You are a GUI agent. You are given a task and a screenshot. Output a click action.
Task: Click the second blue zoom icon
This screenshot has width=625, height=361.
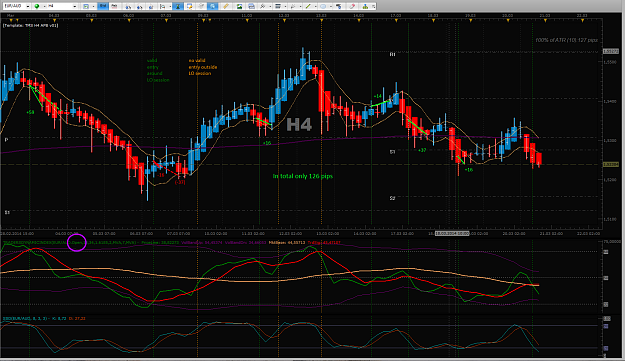point(140,6)
